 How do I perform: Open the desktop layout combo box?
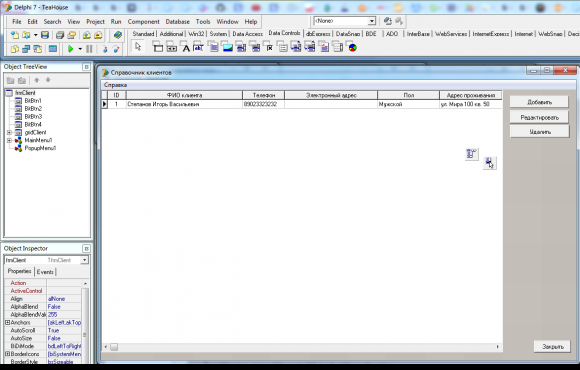click(345, 21)
